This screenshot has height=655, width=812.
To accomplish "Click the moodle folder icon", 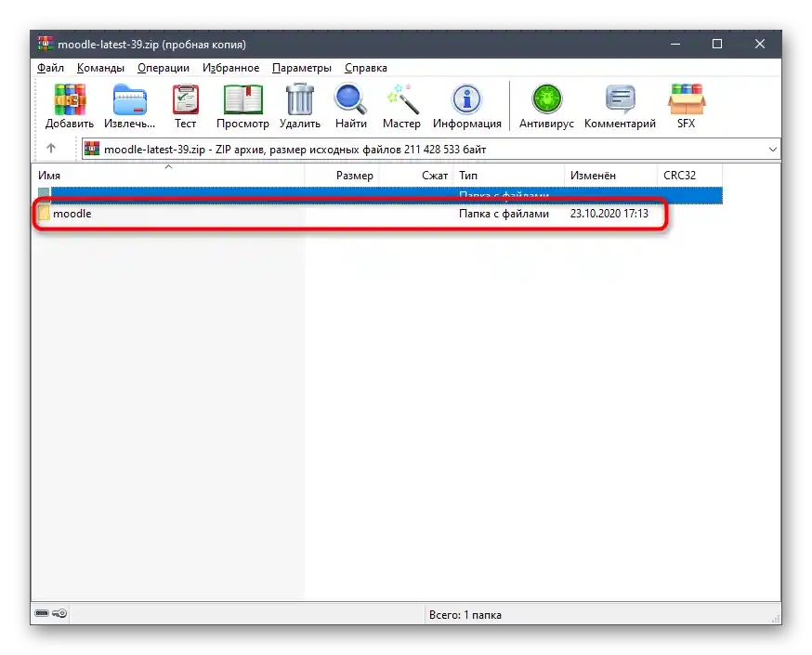I will [44, 213].
